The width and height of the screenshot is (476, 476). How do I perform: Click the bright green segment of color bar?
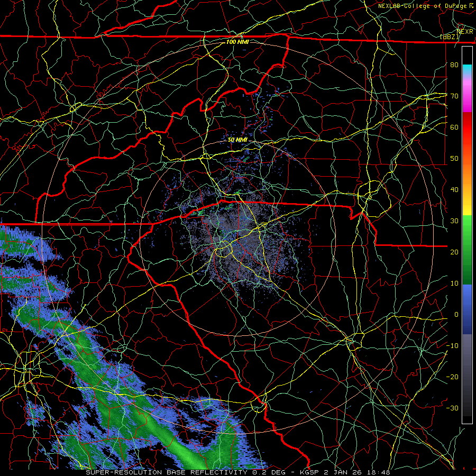tap(467, 226)
